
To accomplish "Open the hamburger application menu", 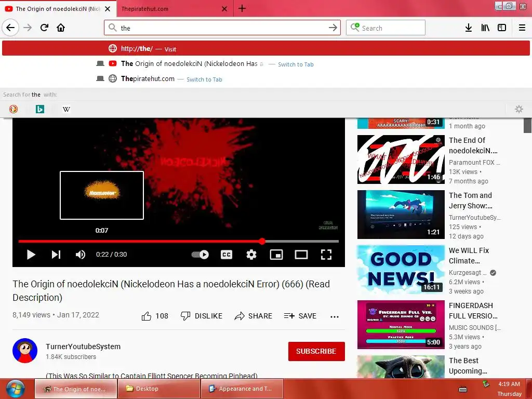I will 522,28.
